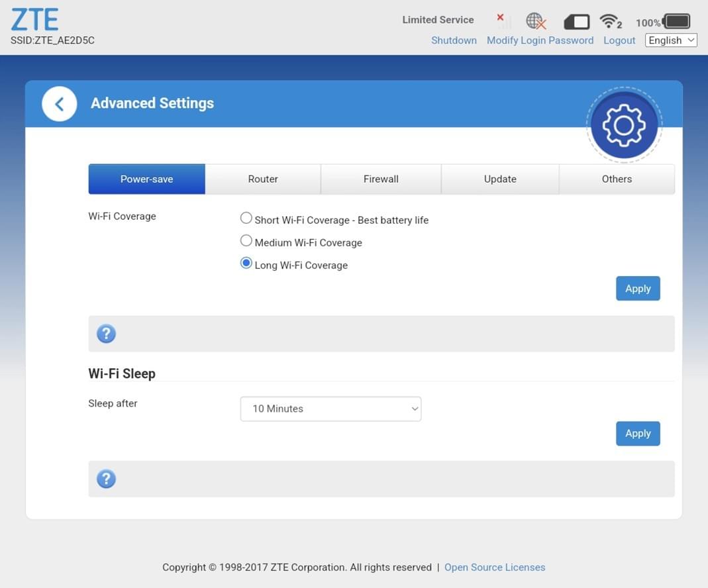Click the Logout link
The height and width of the screenshot is (588, 708).
[x=619, y=40]
